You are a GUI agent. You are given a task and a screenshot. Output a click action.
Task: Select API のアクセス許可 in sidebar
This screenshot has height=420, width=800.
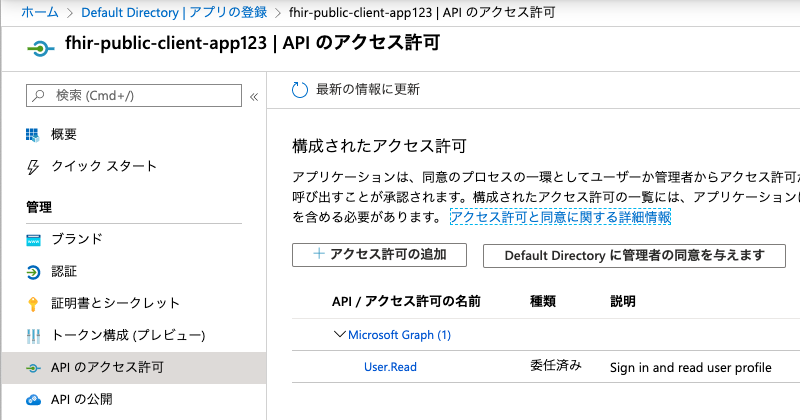(x=134, y=367)
